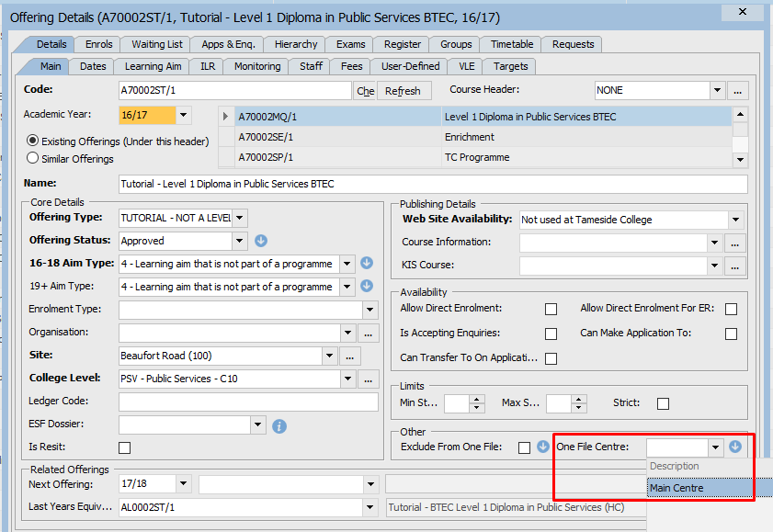Screen dimensions: 773x532
Task: Open the Course Header ellipsis browse button
Action: [x=737, y=91]
